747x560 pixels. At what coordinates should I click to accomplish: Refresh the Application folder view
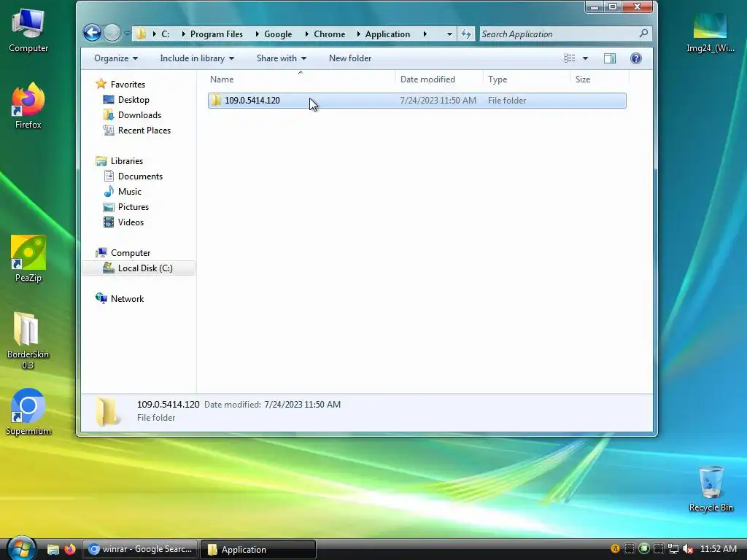(466, 34)
